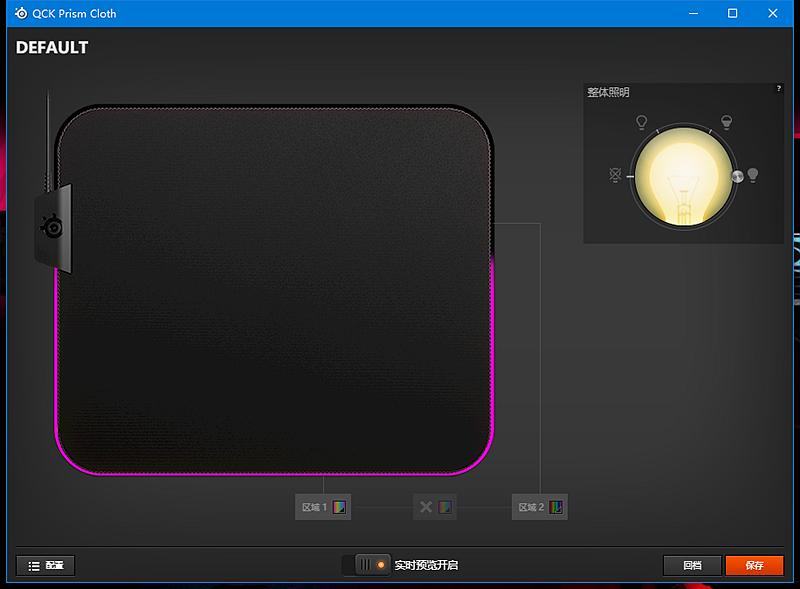Click the brightness dial knob handle
Screen dimensions: 800x589
point(737,177)
